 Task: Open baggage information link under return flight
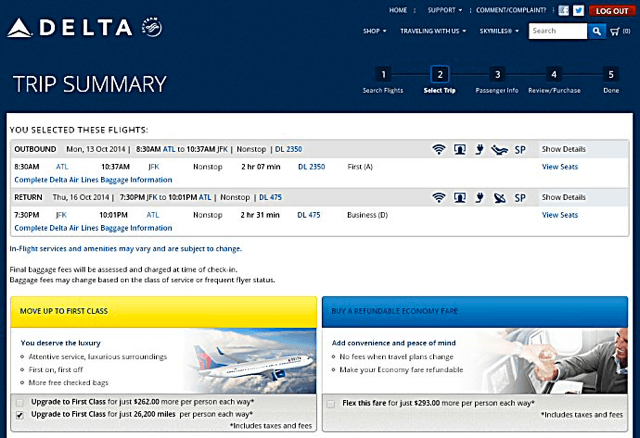point(93,228)
